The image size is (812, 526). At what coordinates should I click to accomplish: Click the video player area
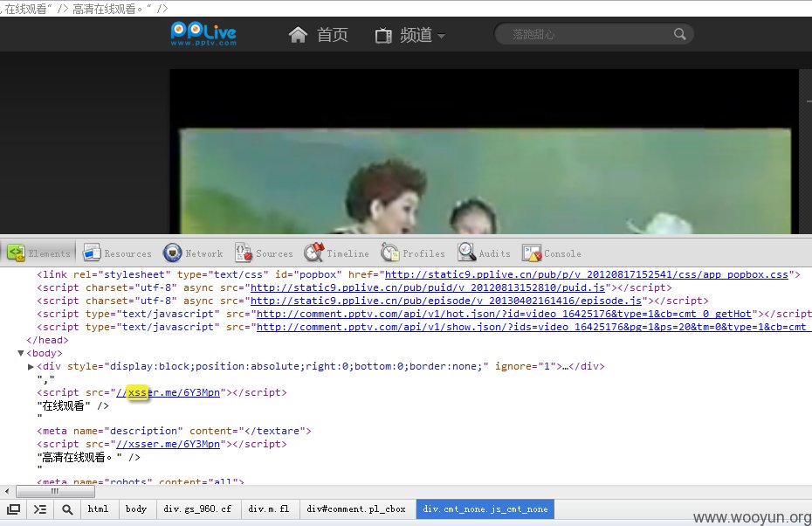[485, 151]
